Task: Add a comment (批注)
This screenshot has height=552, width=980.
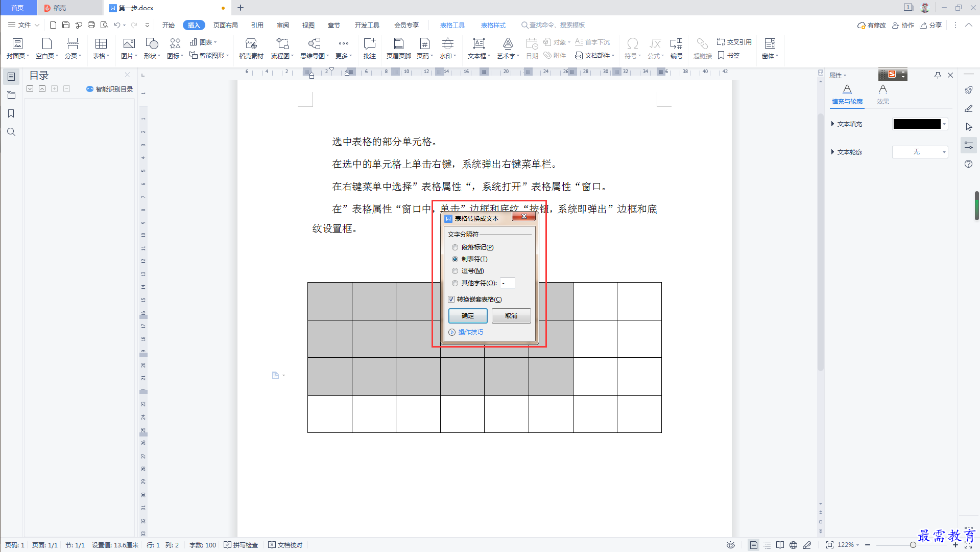Action: [x=370, y=49]
